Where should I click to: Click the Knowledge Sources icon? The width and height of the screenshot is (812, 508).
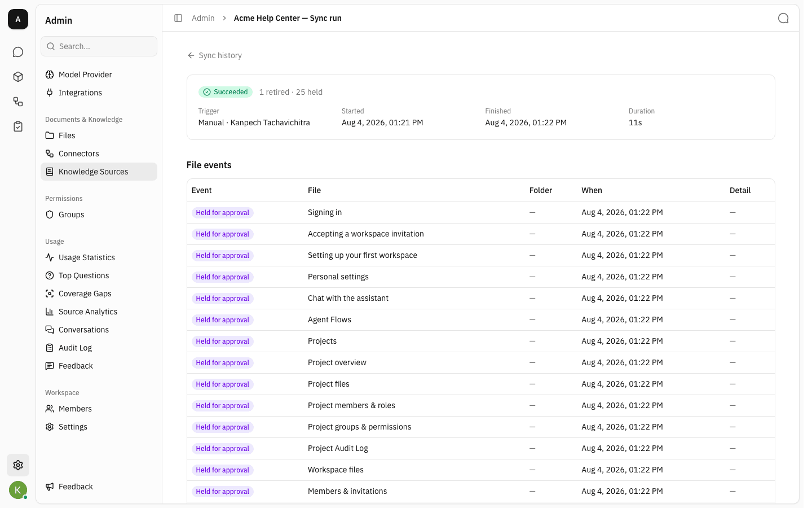click(50, 172)
